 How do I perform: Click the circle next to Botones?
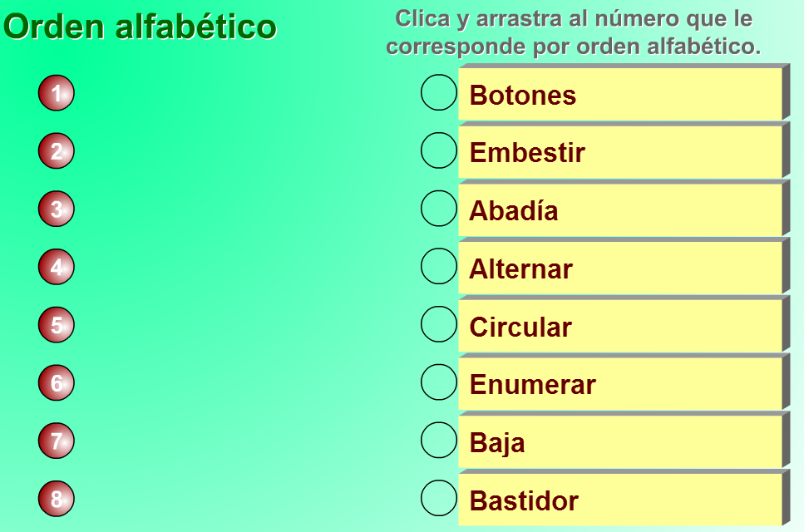pyautogui.click(x=438, y=93)
